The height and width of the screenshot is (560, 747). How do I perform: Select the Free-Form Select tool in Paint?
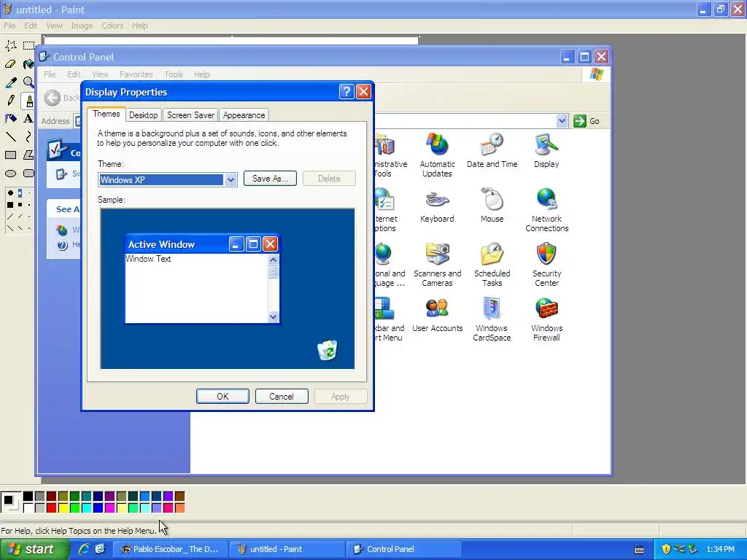point(10,46)
